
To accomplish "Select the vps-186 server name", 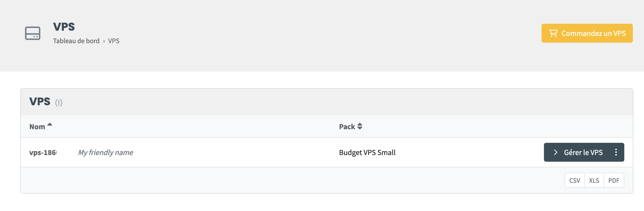I will 43,153.
